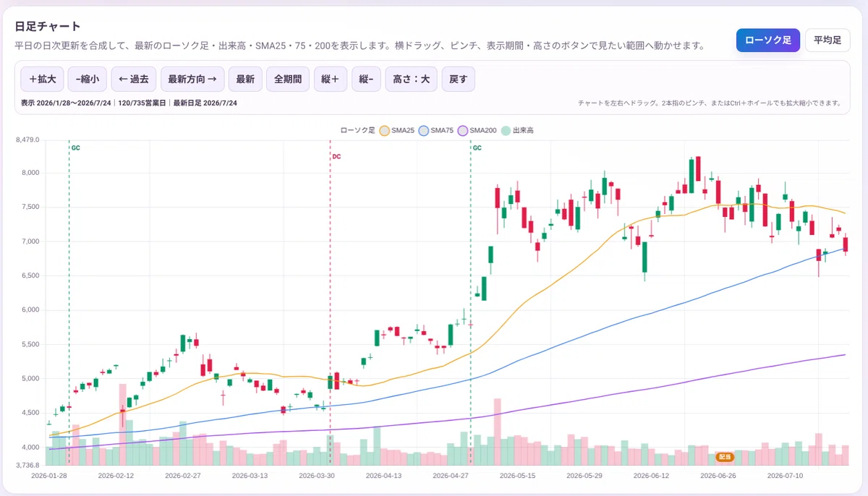
Task: Click the 表示 2026/1/28〜2026/7/24 range text
Action: pos(66,103)
